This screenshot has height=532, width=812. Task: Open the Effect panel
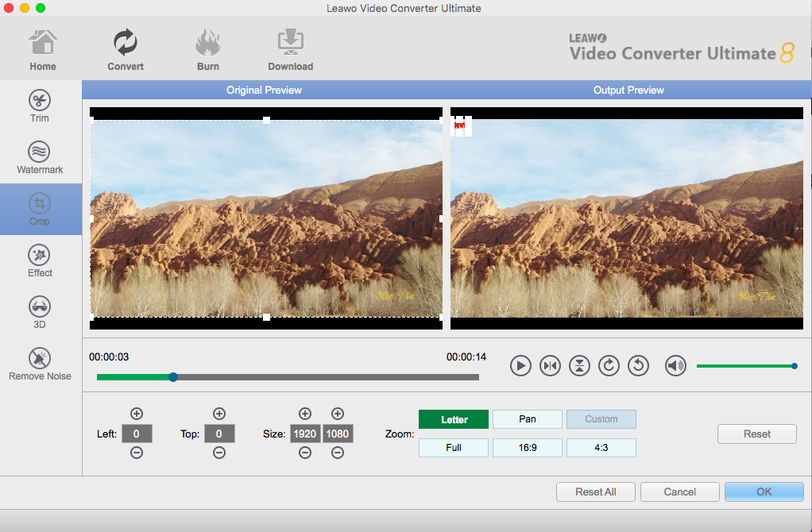tap(40, 261)
